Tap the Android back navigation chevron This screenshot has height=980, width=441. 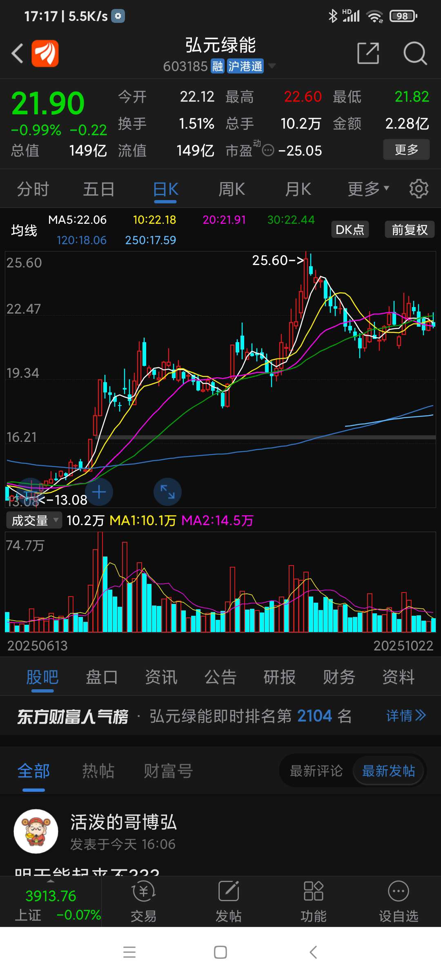point(313,952)
